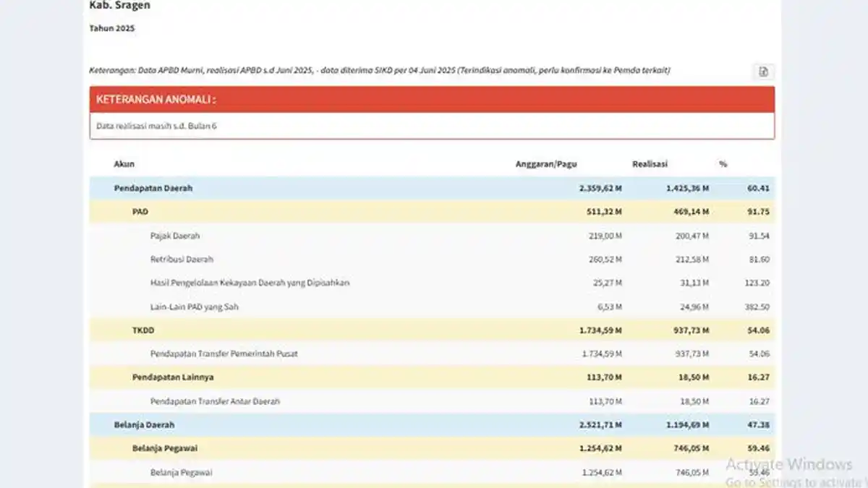Click the "219,00 M" budget value
The image size is (868, 488).
pyautogui.click(x=606, y=236)
